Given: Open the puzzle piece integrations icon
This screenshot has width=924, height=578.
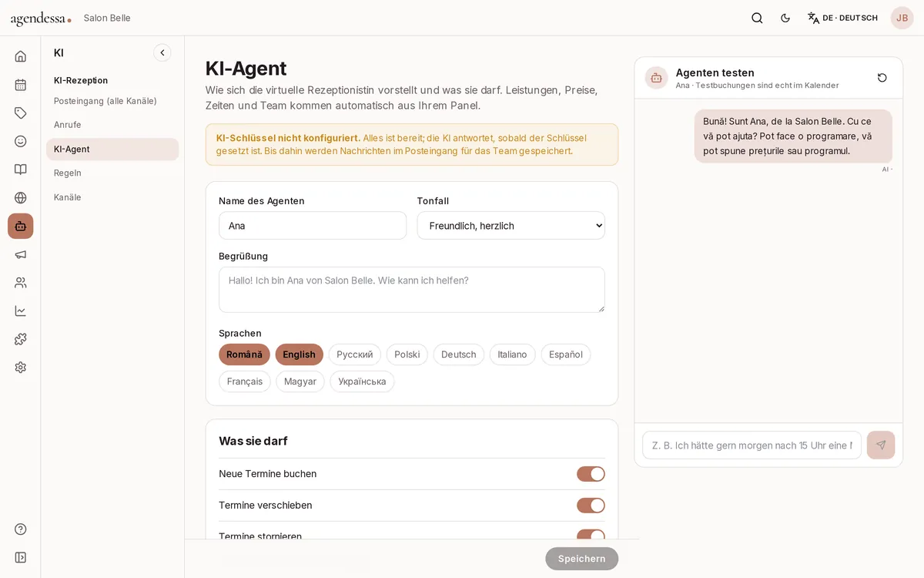Looking at the screenshot, I should (x=21, y=339).
